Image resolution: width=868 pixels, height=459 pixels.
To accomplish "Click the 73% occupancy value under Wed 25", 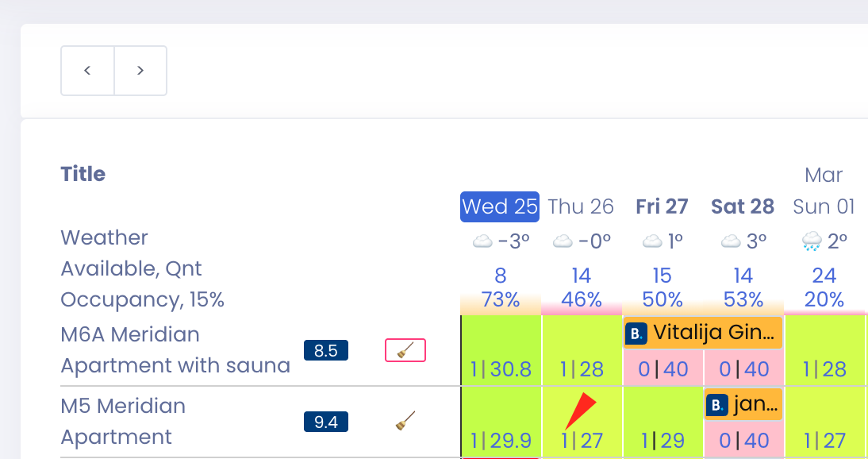I will (x=500, y=300).
